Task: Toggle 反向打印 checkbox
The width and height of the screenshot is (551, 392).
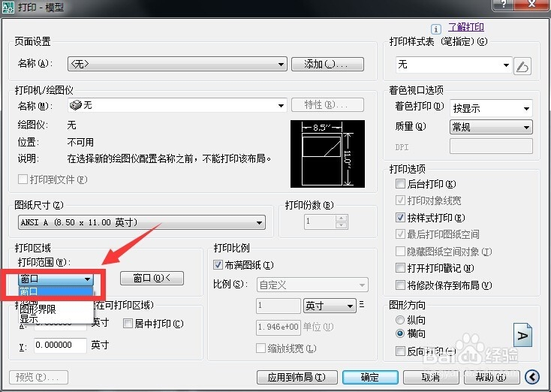Action: point(400,351)
